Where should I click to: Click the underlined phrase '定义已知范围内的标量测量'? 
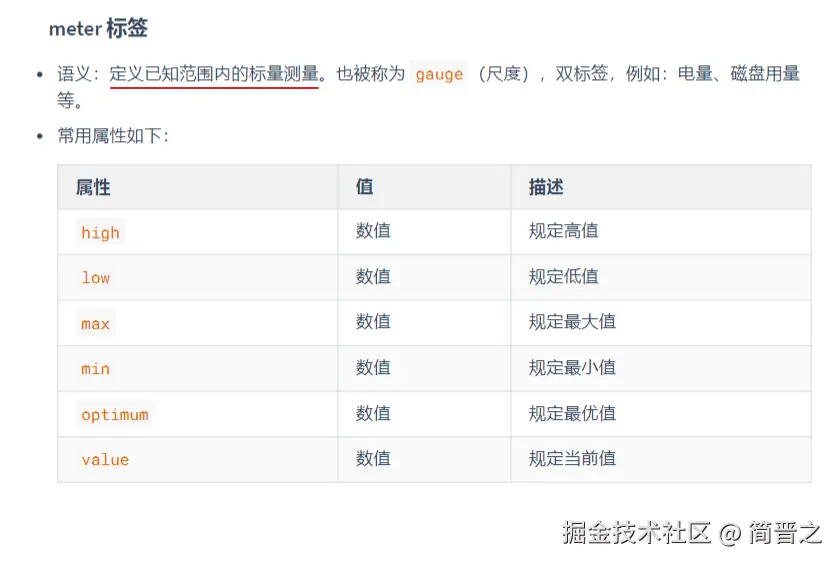pyautogui.click(x=214, y=73)
